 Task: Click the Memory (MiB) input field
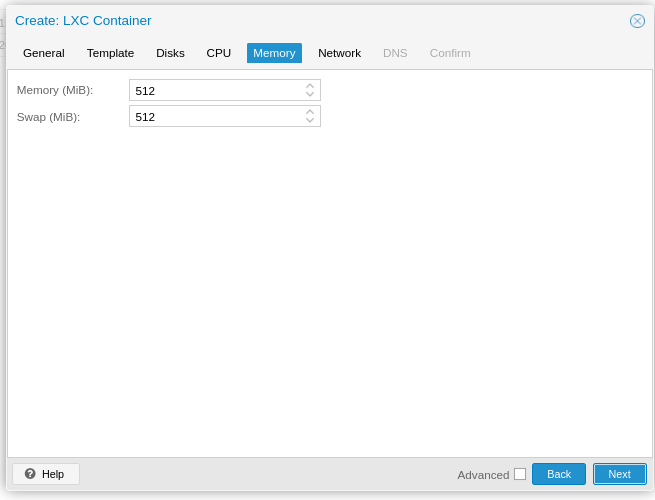[215, 91]
